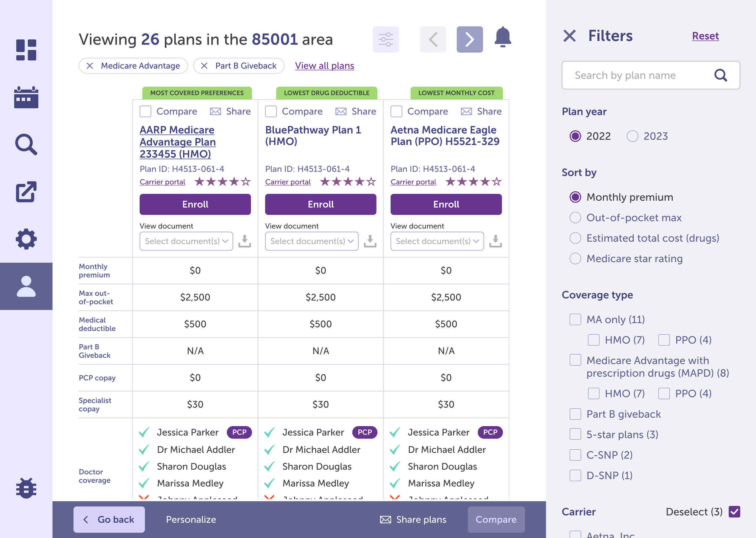
Task: Click Share plans in bottom bar
Action: pyautogui.click(x=413, y=520)
